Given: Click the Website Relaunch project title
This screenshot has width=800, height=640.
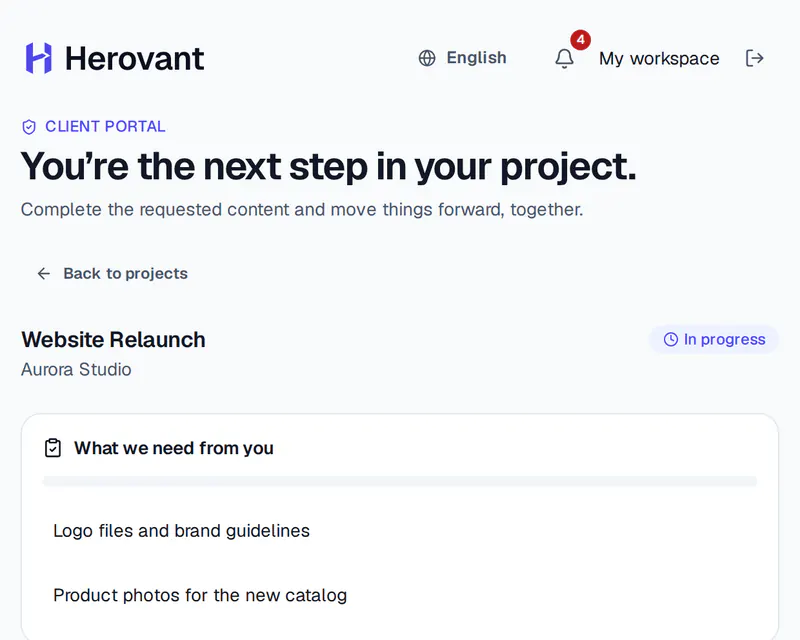Looking at the screenshot, I should pos(113,340).
